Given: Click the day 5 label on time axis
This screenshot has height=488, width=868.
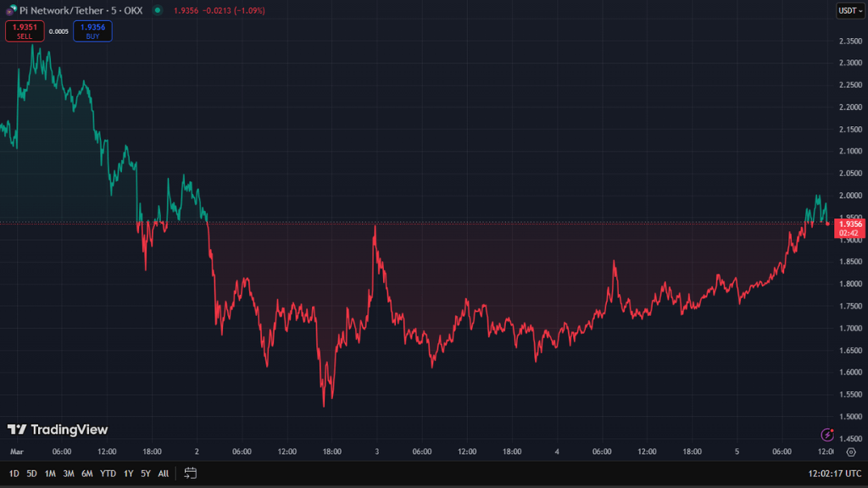Looking at the screenshot, I should tap(737, 452).
